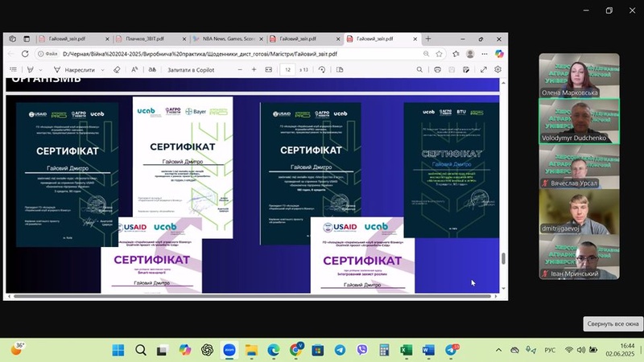Add this page to favorites star
644x362 pixels.
coord(439,54)
